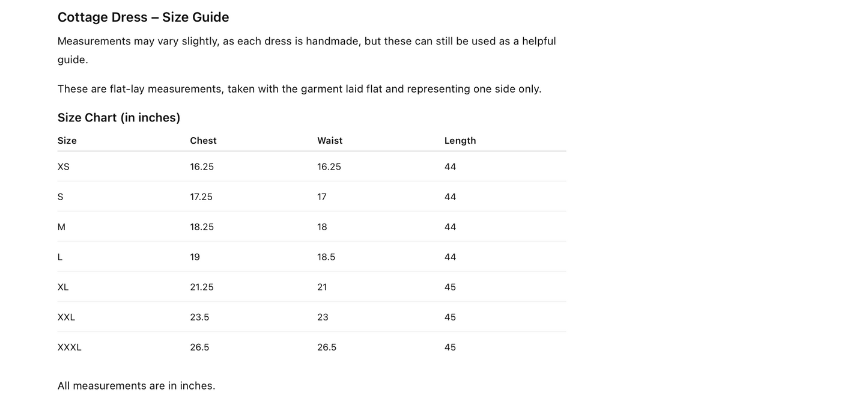
Task: Select the Size column header
Action: [67, 141]
